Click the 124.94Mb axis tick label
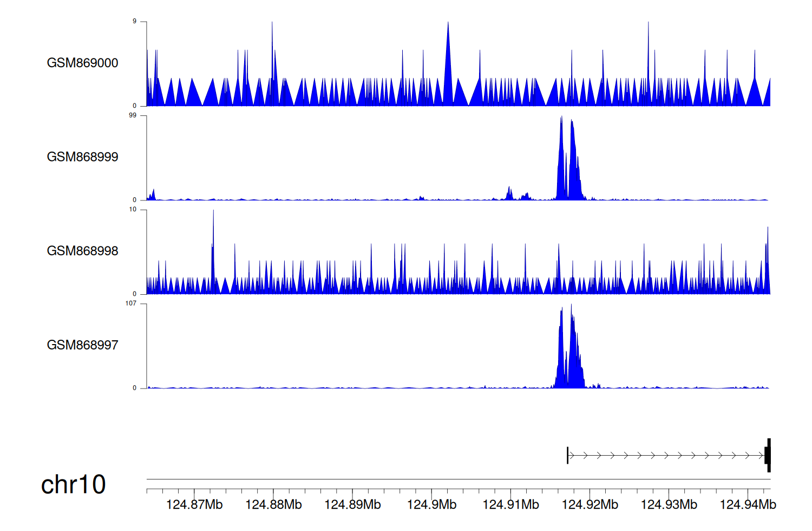Screen dimensions: 812x531 748,505
